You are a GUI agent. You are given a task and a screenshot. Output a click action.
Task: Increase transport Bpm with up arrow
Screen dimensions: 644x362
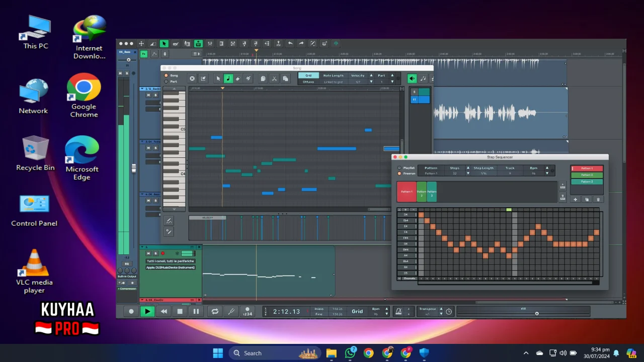pyautogui.click(x=386, y=309)
